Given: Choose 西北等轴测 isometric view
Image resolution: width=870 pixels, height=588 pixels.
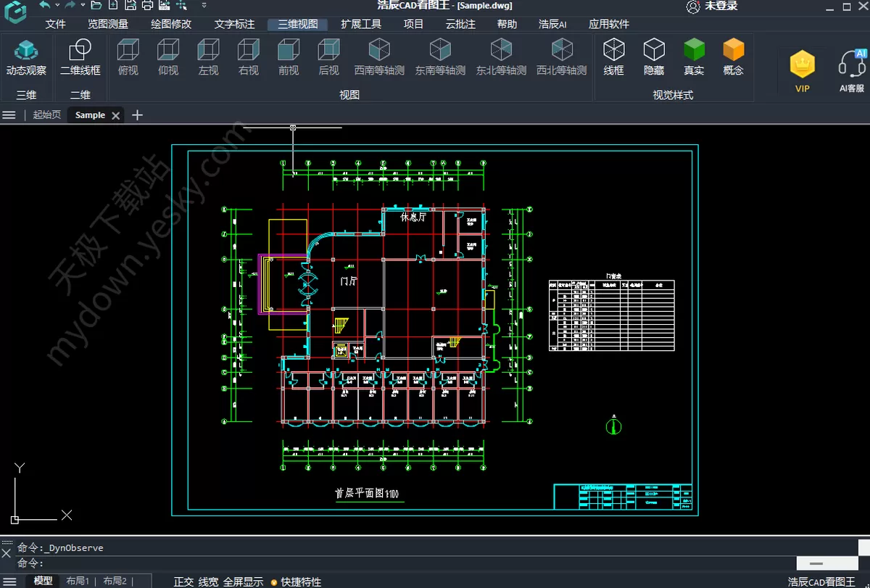Looking at the screenshot, I should pos(562,58).
